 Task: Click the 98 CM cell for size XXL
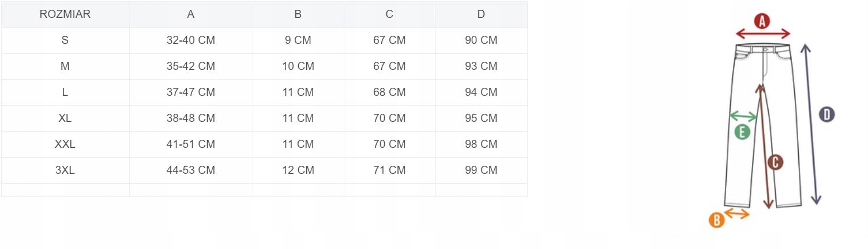pyautogui.click(x=481, y=144)
